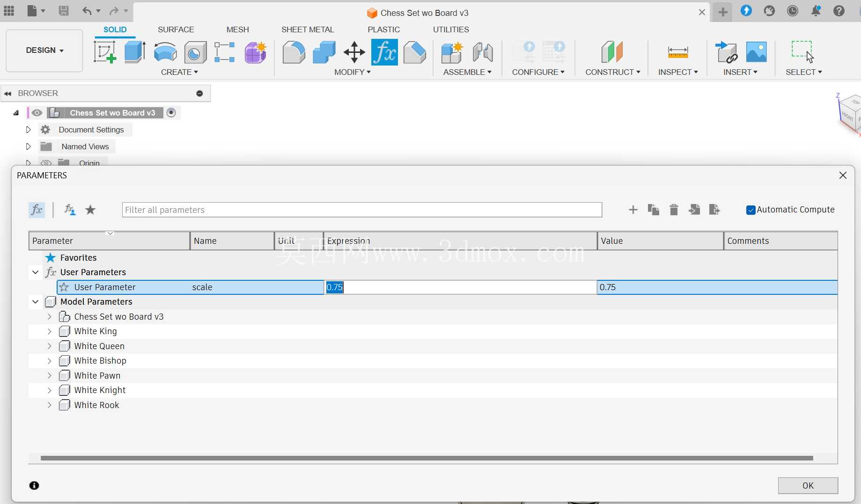861x504 pixels.
Task: Click the export parameters icon
Action: 714,210
